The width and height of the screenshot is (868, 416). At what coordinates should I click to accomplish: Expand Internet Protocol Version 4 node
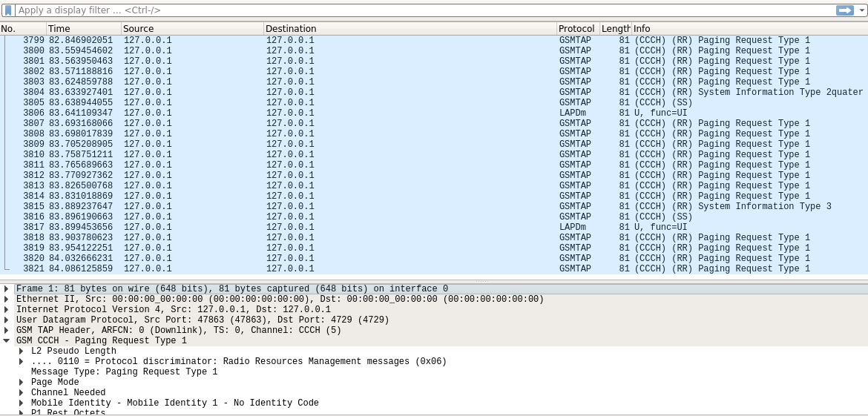pyautogui.click(x=7, y=310)
